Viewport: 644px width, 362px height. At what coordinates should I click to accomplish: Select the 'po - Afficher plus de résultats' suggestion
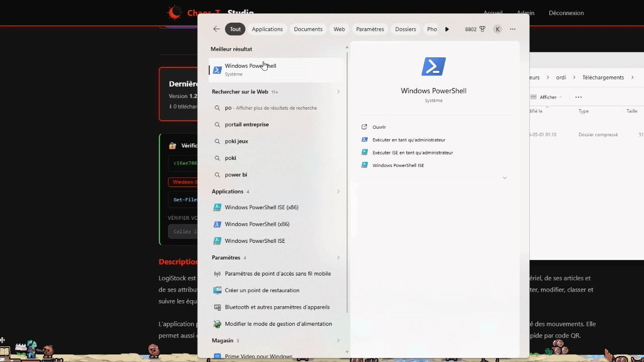coord(276,108)
